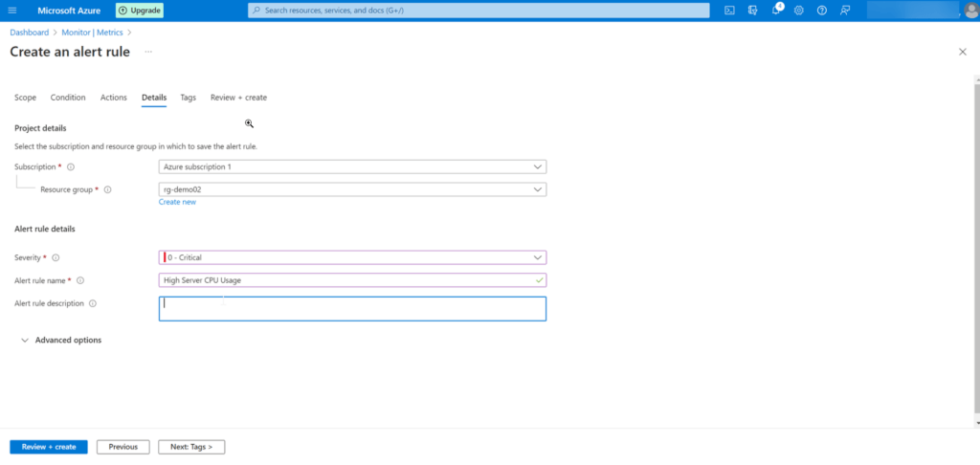Click Microsoft Azure home text
Image resolution: width=980 pixels, height=465 pixels.
click(69, 10)
